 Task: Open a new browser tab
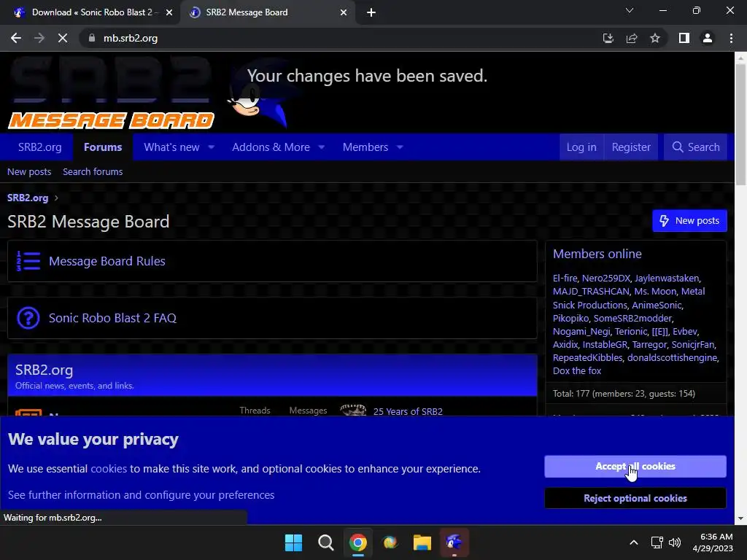(371, 12)
